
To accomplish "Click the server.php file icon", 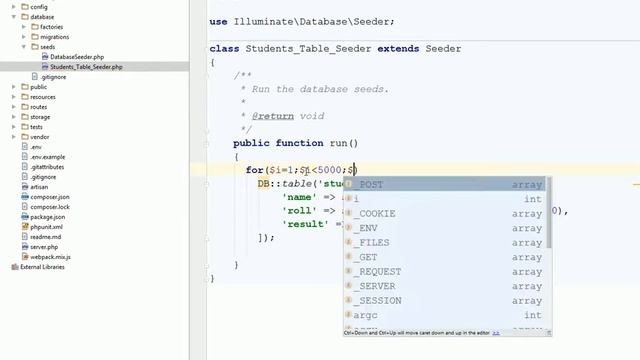I will [25, 247].
